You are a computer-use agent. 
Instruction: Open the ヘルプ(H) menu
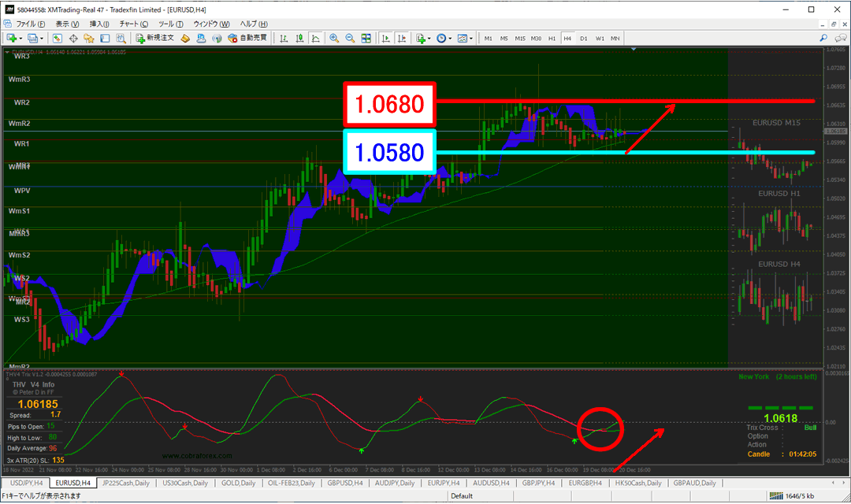tap(254, 24)
